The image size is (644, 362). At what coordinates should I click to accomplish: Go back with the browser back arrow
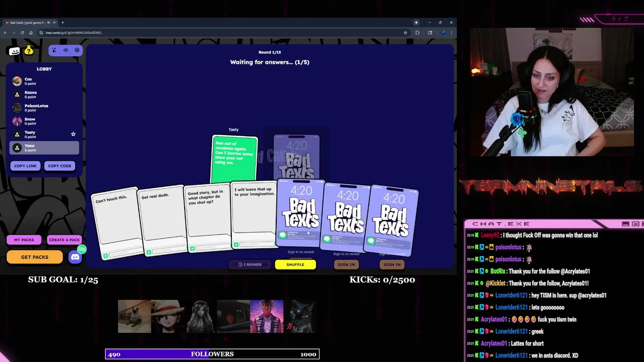tap(5, 33)
